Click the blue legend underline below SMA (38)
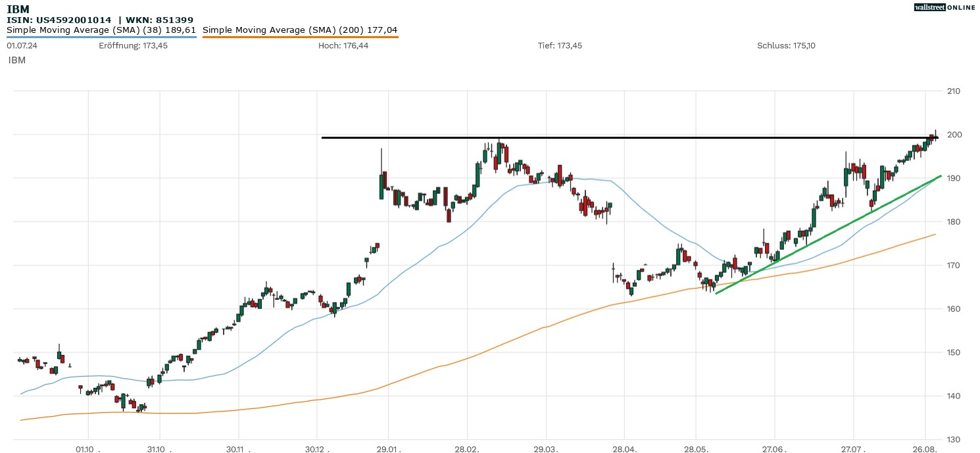 [101, 37]
